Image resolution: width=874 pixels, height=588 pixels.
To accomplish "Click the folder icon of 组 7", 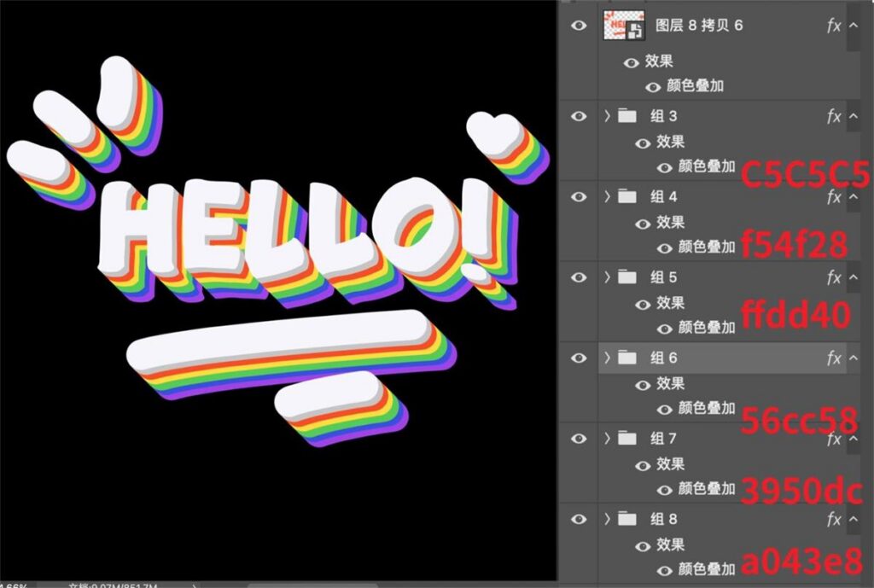I will coord(627,439).
